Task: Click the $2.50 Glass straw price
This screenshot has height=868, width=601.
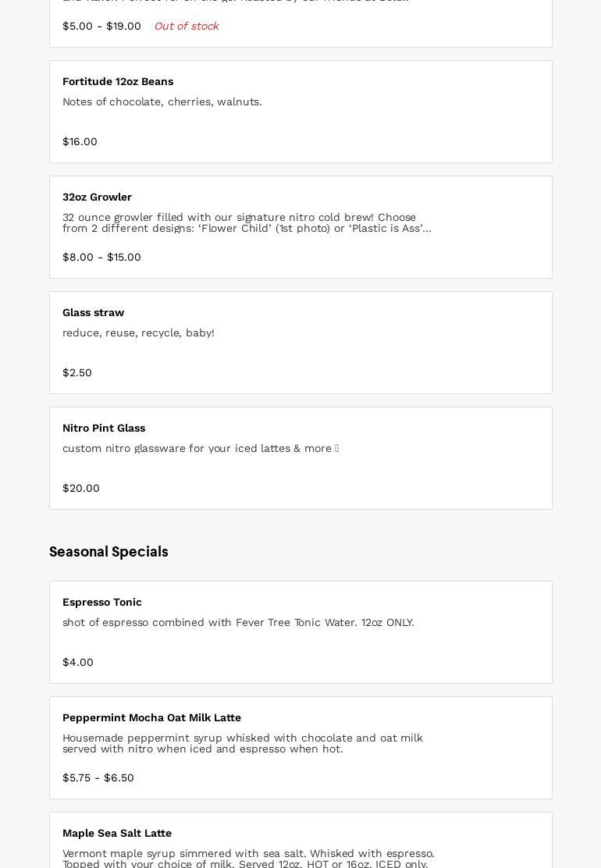Action: [x=77, y=372]
